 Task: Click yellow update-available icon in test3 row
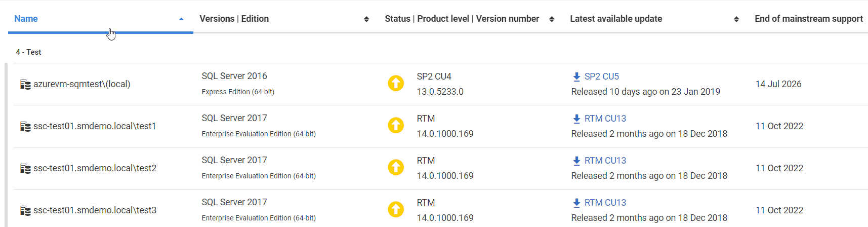click(x=396, y=209)
